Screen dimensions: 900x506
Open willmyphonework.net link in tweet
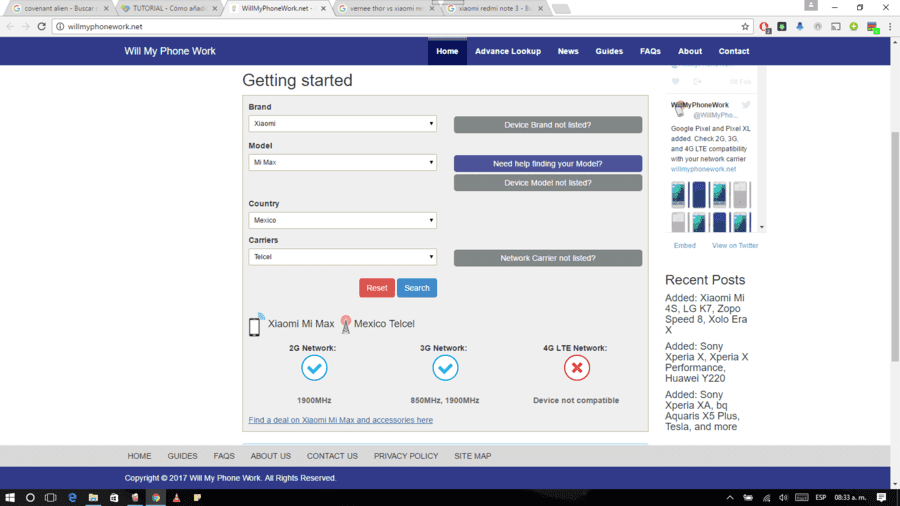point(703,169)
